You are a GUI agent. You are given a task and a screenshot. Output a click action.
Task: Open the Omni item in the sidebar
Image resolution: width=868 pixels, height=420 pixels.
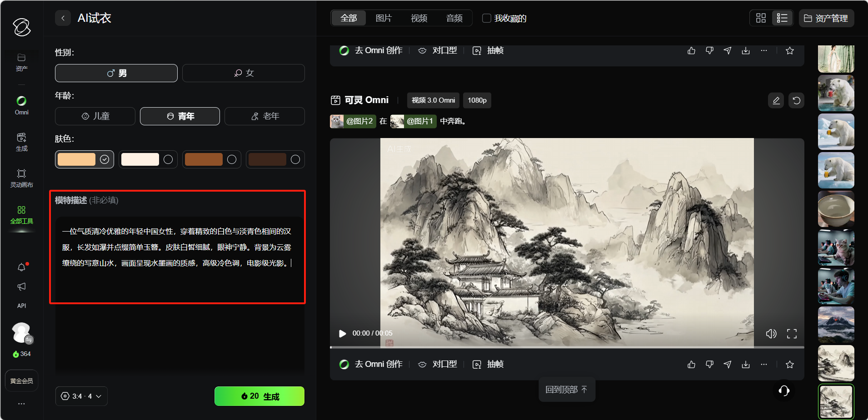(x=21, y=105)
